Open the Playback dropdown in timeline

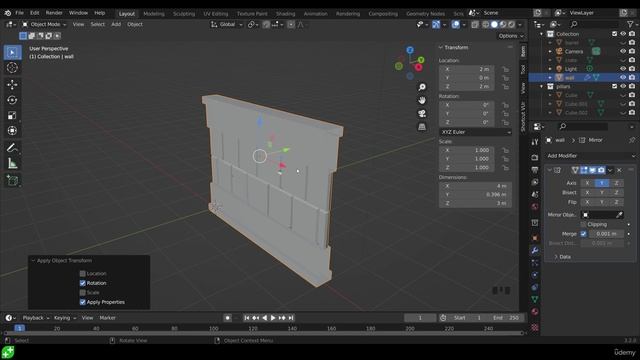click(x=36, y=318)
